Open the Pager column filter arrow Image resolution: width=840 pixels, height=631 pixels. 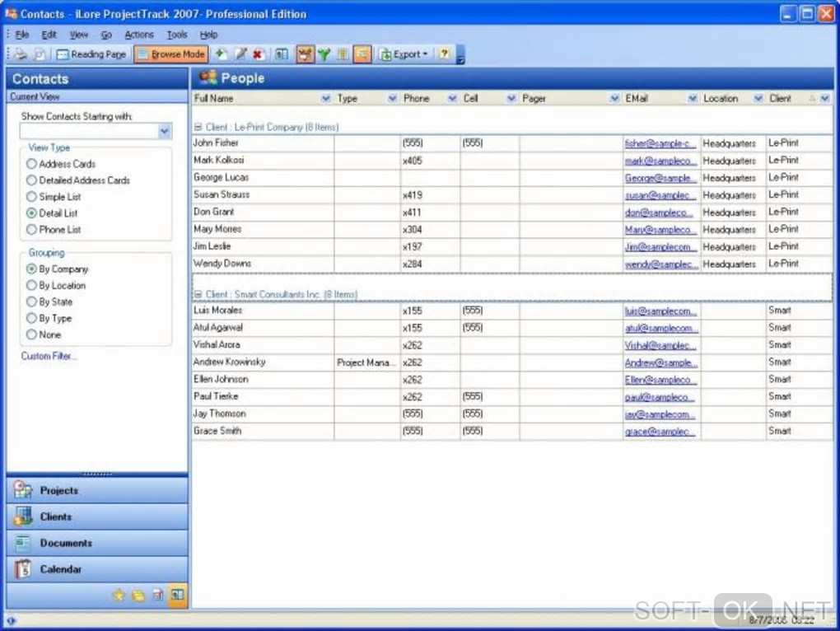[614, 99]
